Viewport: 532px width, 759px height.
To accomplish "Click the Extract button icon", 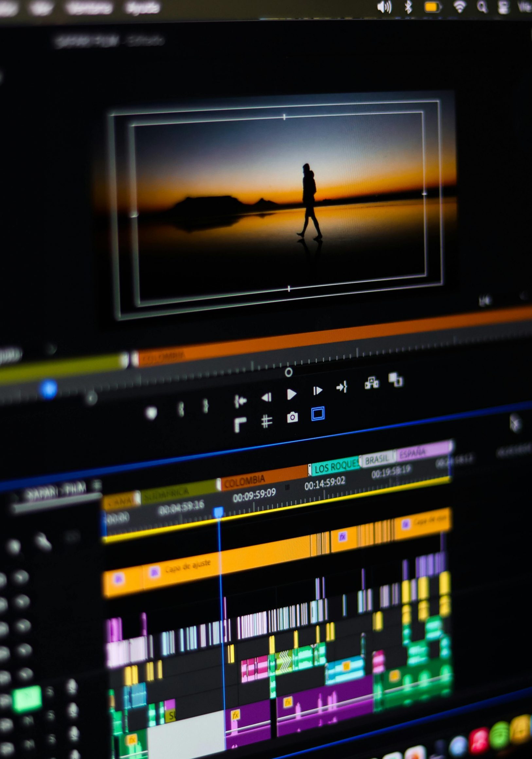I will (x=396, y=379).
